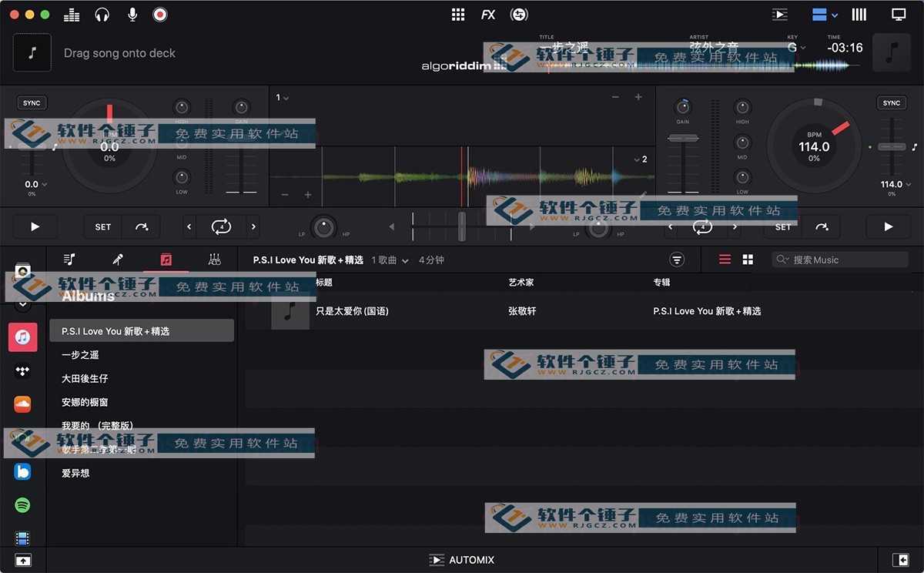Click the right deck's jump arrow icon
Image resolution: width=924 pixels, height=573 pixels.
pyautogui.click(x=822, y=226)
